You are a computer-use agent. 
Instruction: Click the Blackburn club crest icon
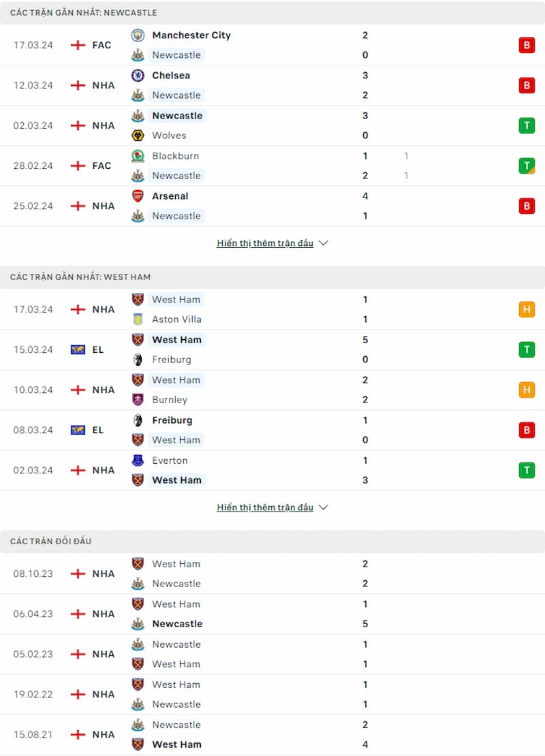click(138, 156)
